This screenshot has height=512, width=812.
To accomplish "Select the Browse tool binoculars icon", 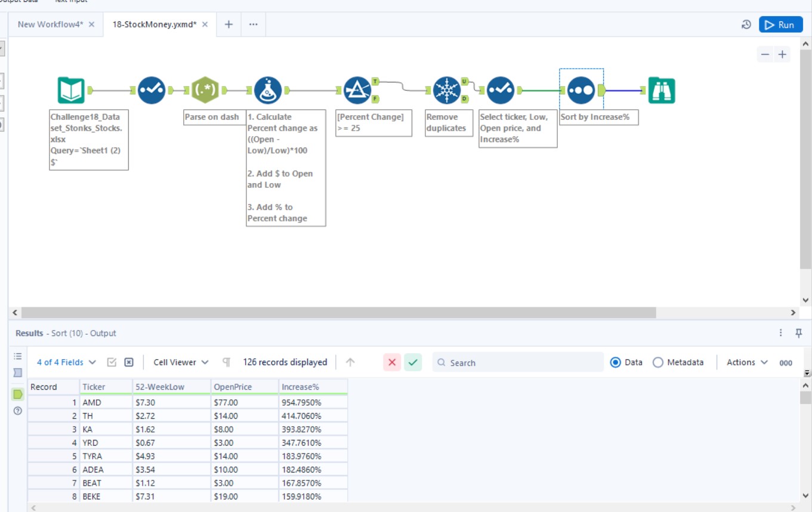I will [661, 91].
